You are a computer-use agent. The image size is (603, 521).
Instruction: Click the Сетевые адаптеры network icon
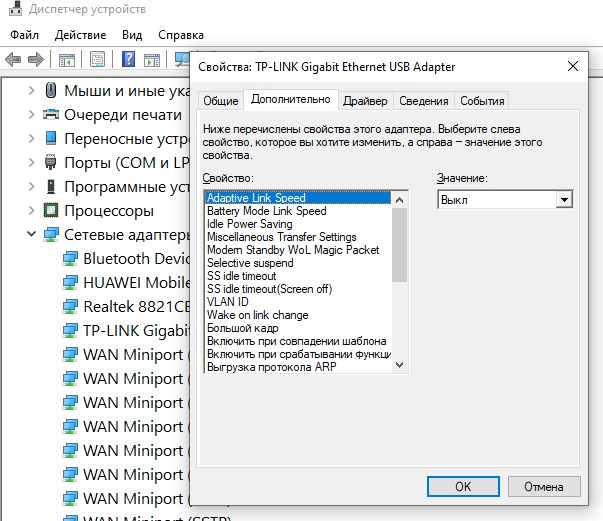51,234
